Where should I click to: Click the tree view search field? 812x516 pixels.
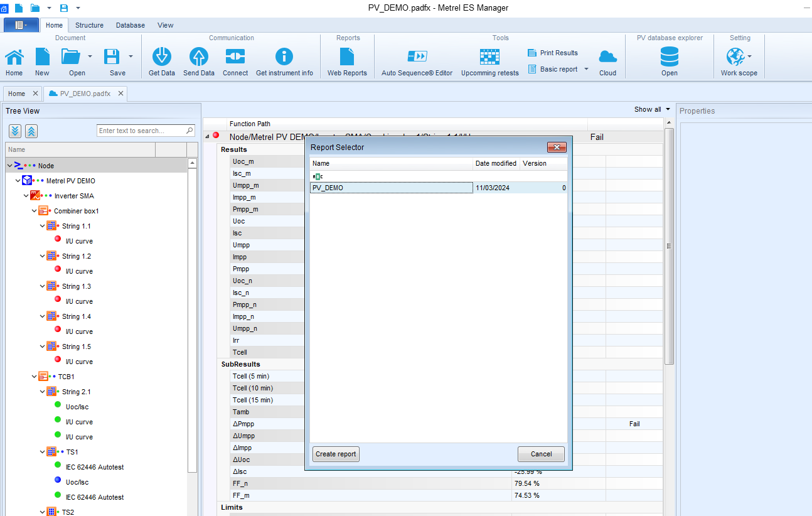[141, 131]
